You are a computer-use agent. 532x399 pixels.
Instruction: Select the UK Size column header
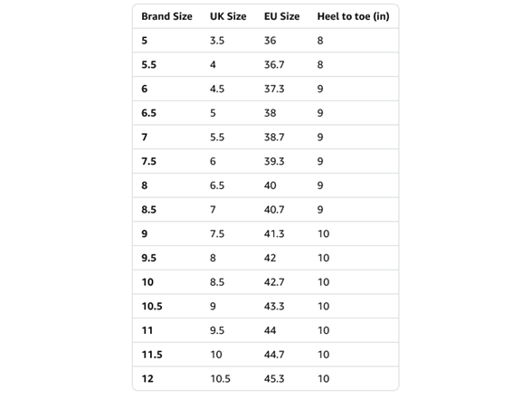[x=228, y=16]
